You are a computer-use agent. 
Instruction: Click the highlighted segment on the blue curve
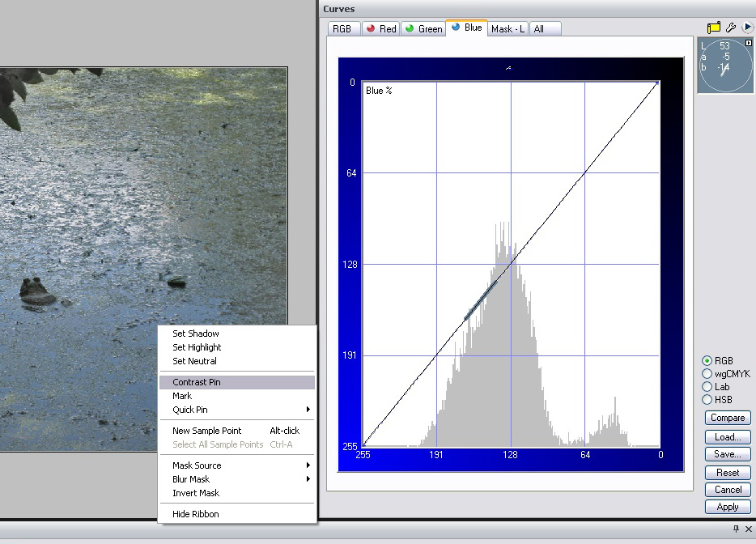(480, 300)
